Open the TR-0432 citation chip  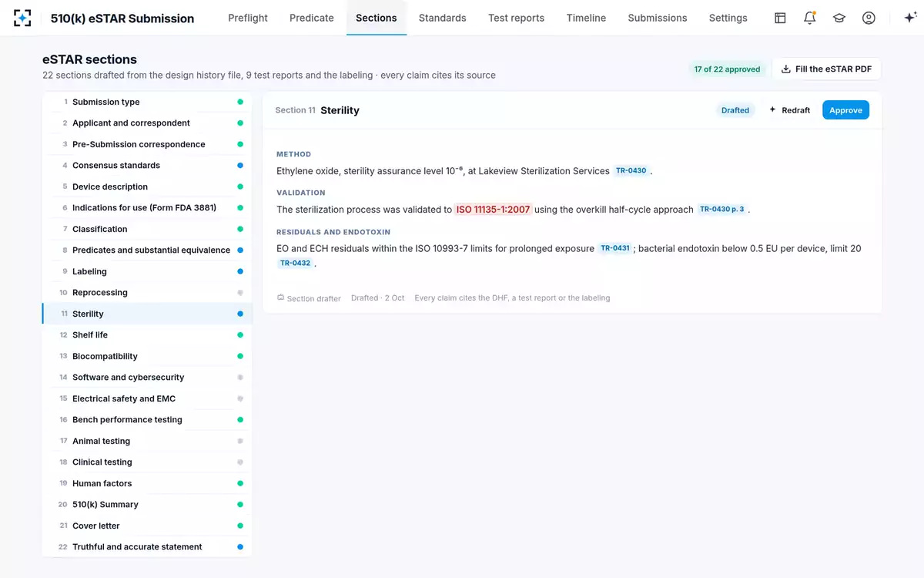295,264
